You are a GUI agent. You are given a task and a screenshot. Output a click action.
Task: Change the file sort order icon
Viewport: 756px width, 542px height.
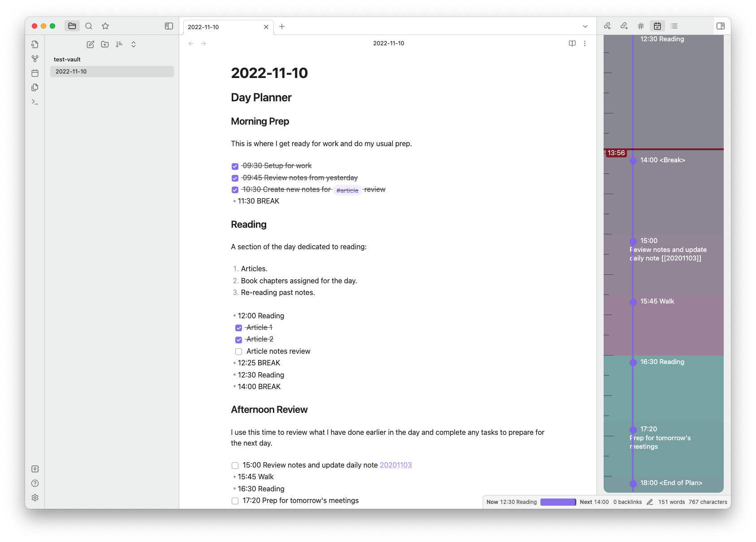tap(119, 44)
